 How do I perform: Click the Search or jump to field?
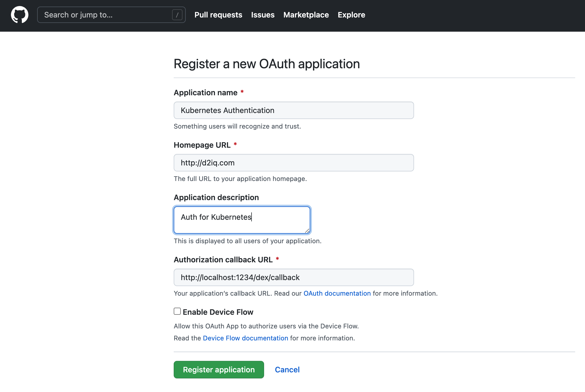tap(111, 14)
